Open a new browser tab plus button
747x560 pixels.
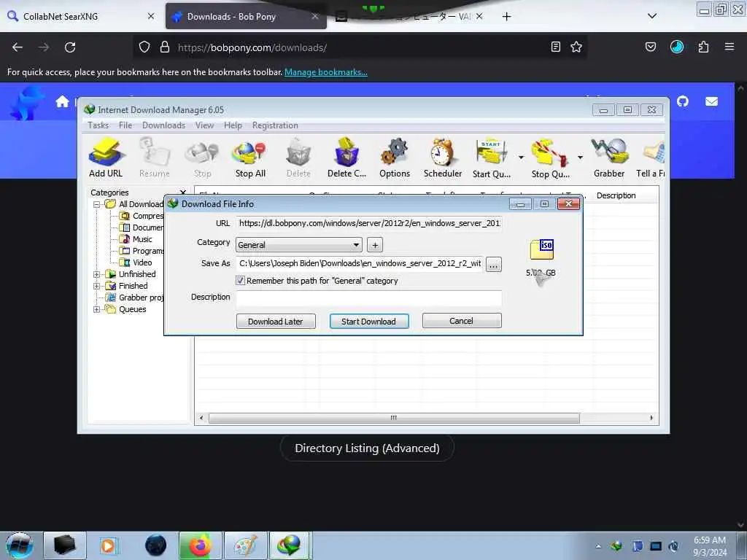pos(507,17)
